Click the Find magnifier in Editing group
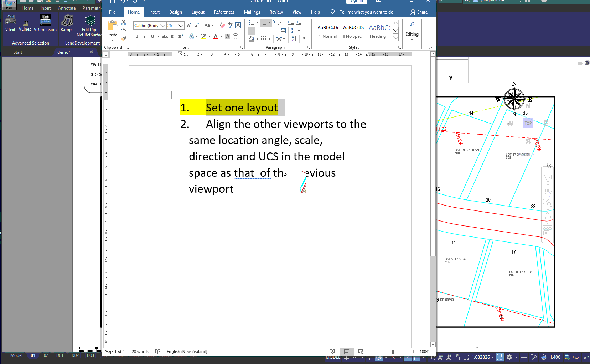Screen dimensions: 590x364 [x=412, y=24]
